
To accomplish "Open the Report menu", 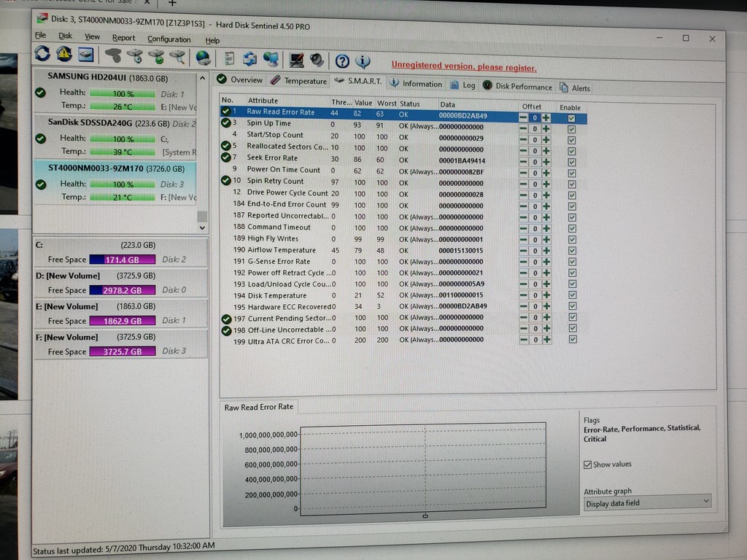I will click(x=123, y=38).
